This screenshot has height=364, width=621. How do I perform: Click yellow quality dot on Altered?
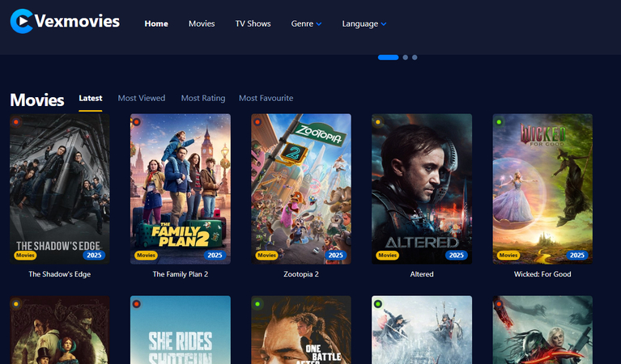(x=378, y=122)
